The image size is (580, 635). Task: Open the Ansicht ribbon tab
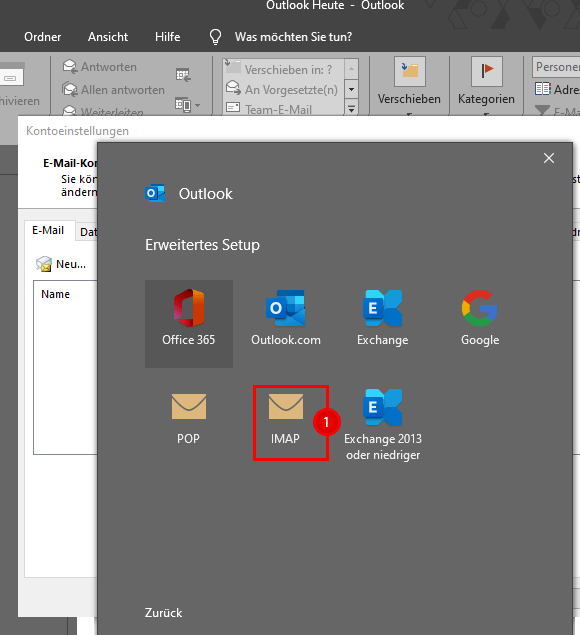108,37
